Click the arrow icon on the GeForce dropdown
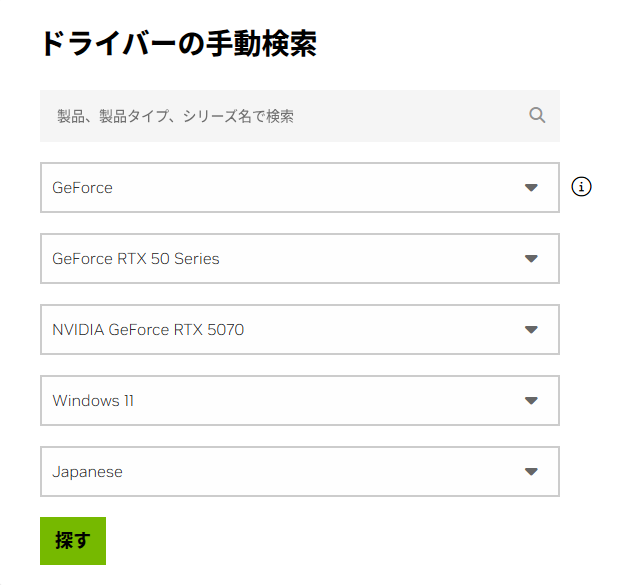Screen dimensions: 633x585 [x=531, y=188]
